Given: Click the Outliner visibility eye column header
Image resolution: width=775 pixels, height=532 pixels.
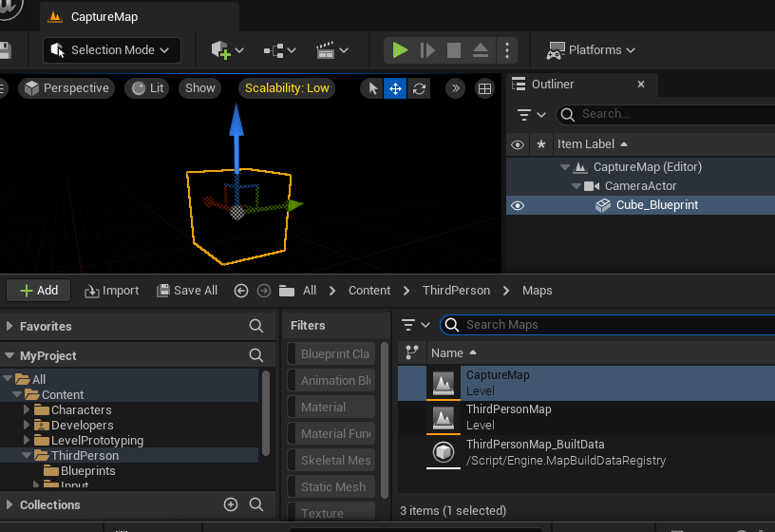Looking at the screenshot, I should [518, 144].
